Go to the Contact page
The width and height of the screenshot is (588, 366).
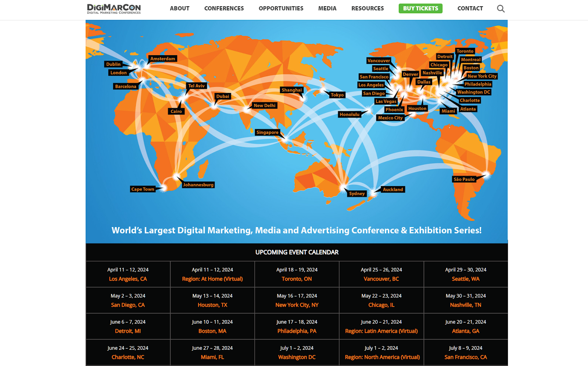(x=470, y=8)
